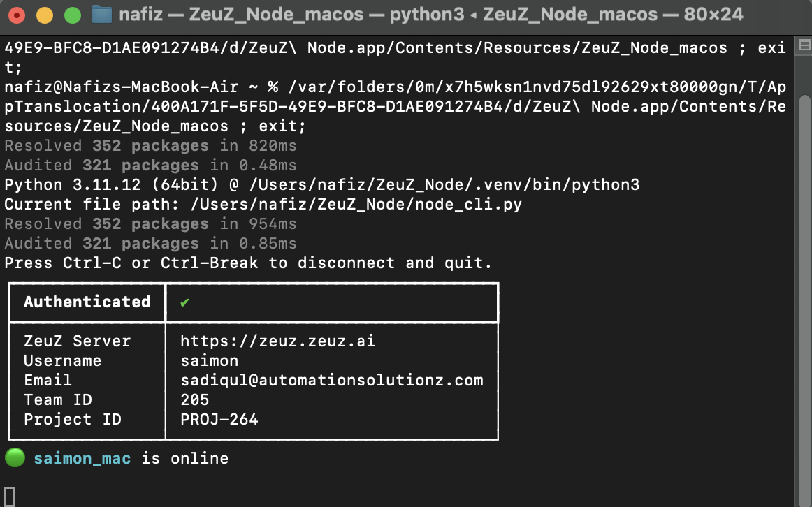812x507 pixels.
Task: Click the saimon_mac node name
Action: (82, 458)
